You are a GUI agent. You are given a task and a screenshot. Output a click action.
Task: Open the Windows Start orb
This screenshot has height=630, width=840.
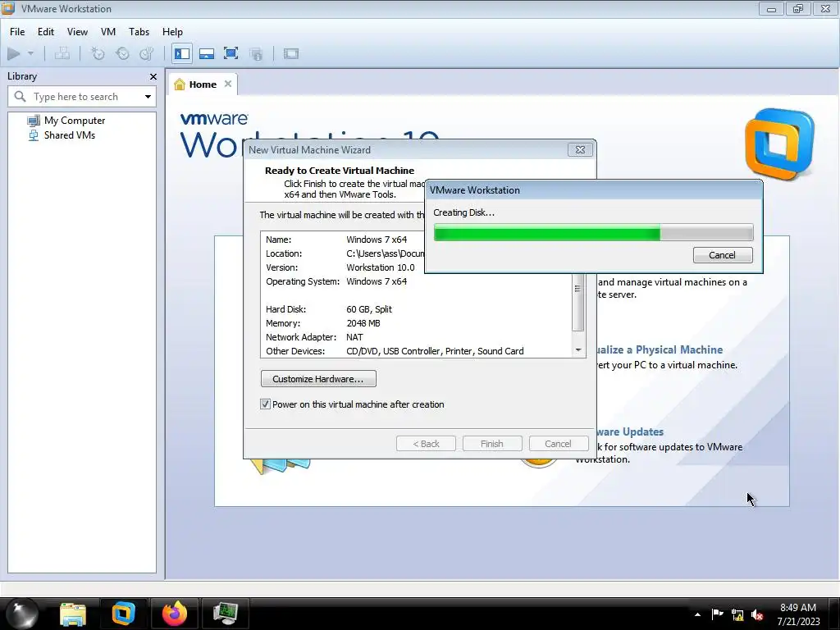22,614
